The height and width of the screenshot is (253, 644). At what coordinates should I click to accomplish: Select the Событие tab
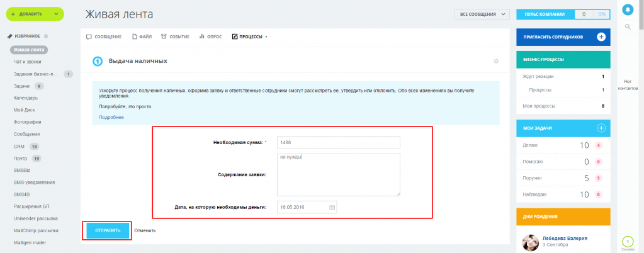[x=175, y=37]
